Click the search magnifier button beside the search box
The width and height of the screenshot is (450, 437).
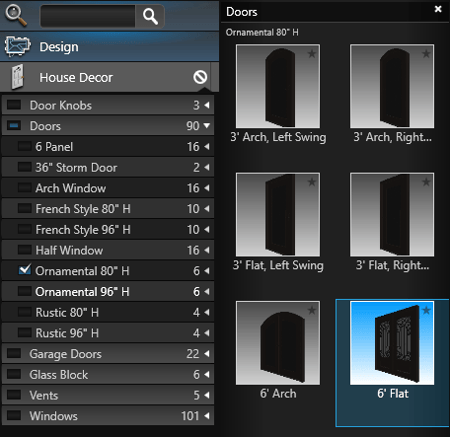click(150, 16)
